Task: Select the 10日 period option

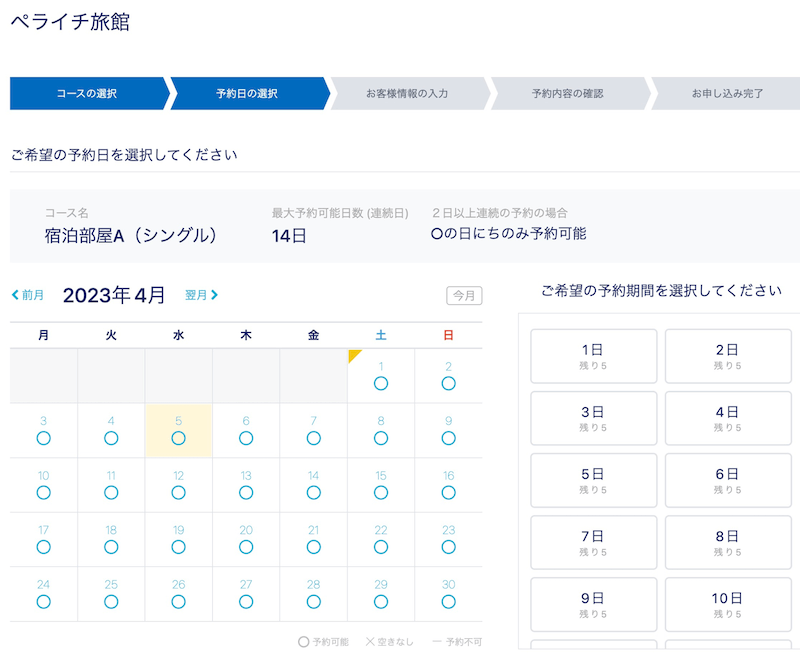Action: [728, 604]
